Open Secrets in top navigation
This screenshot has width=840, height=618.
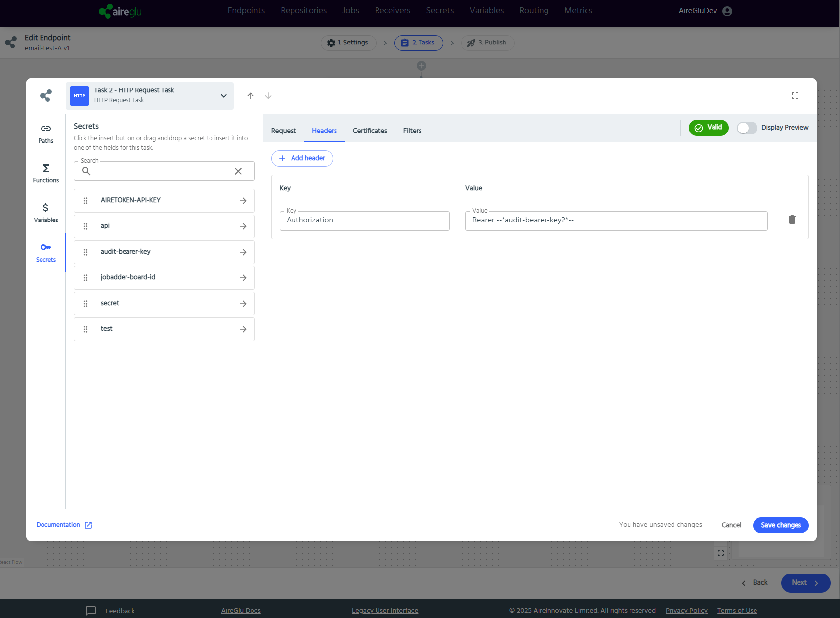click(x=440, y=11)
